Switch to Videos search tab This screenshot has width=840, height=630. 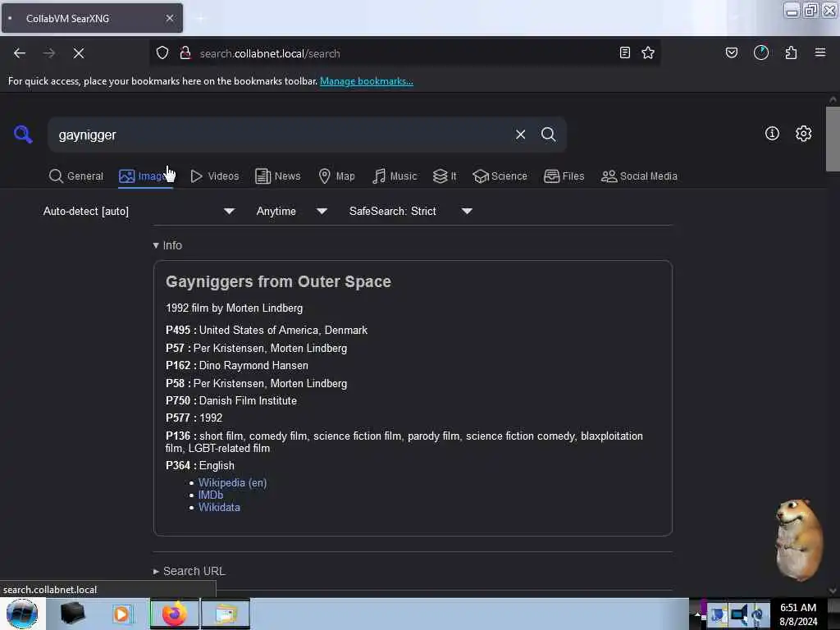pos(215,176)
